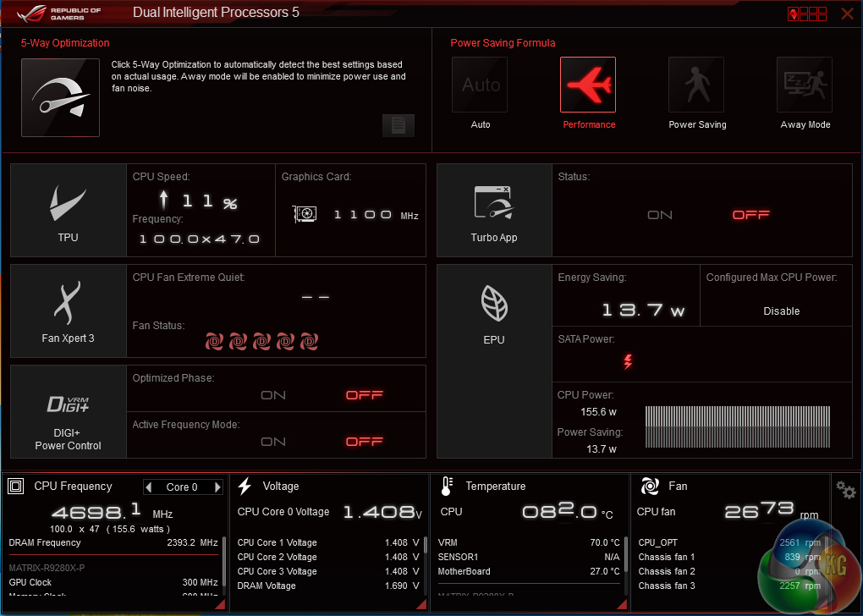Click the GPU Clock row
Image resolution: width=863 pixels, height=616 pixels.
tap(113, 582)
